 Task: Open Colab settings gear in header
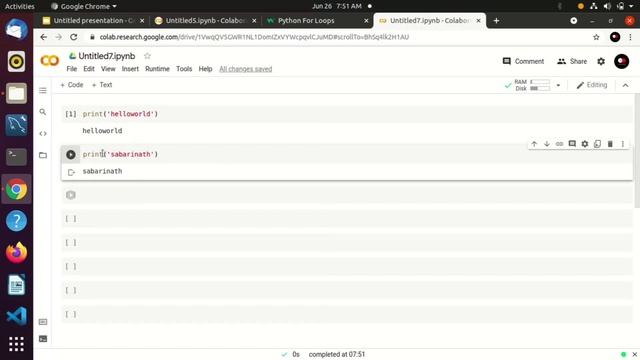pos(601,61)
